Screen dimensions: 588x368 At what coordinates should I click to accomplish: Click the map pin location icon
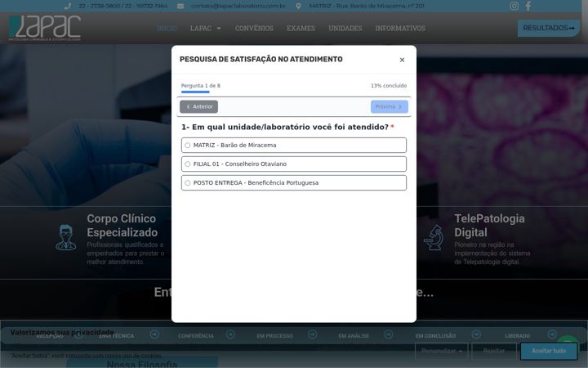pos(298,6)
